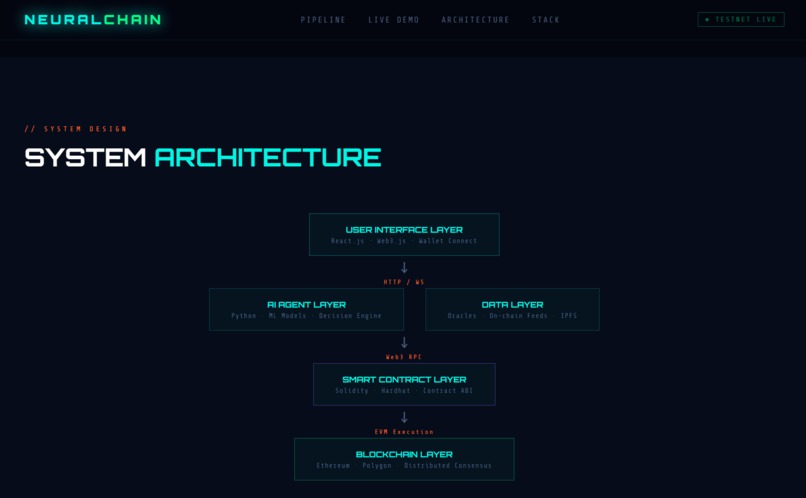This screenshot has height=498, width=806.
Task: Click the 'Solidity · Hardhat · Contract ABI' subtitle
Action: click(404, 391)
